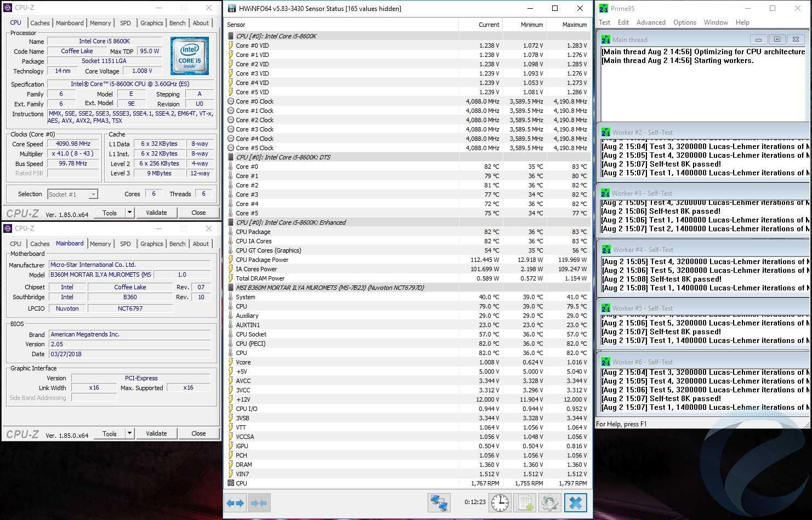The image size is (812, 520).
Task: Maximize the Prime95 Main thread child window
Action: point(776,39)
